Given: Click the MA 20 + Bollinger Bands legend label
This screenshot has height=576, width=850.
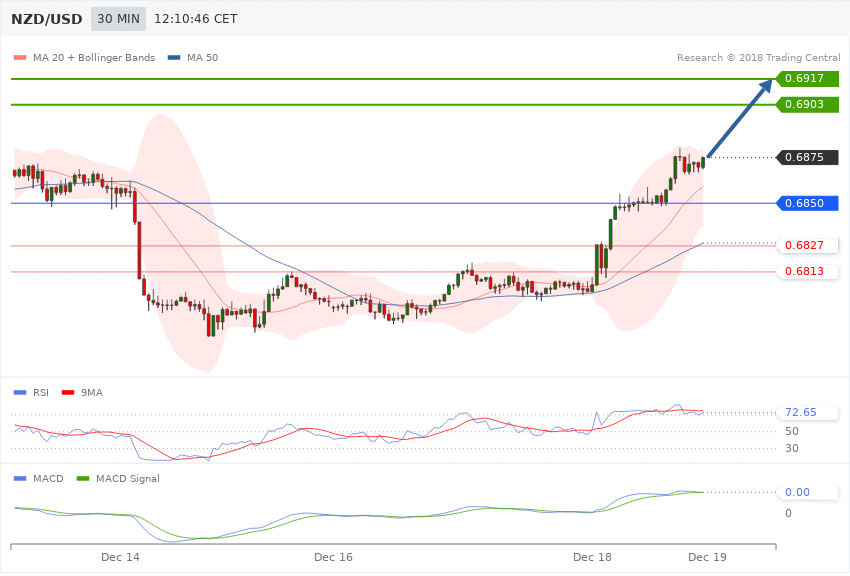Looking at the screenshot, I should point(94,57).
